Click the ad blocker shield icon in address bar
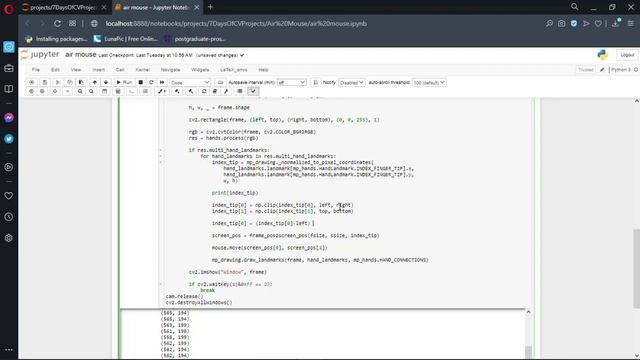640x360 pixels. pyautogui.click(x=574, y=24)
